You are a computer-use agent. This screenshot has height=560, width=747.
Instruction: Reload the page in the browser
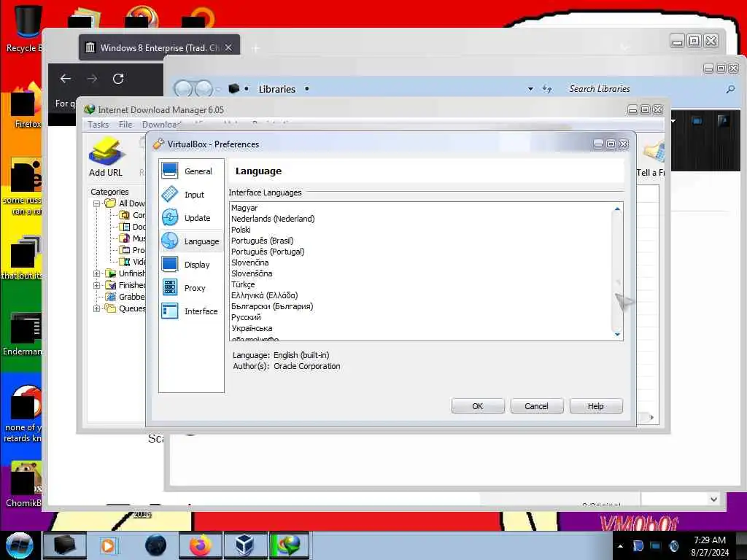(118, 79)
